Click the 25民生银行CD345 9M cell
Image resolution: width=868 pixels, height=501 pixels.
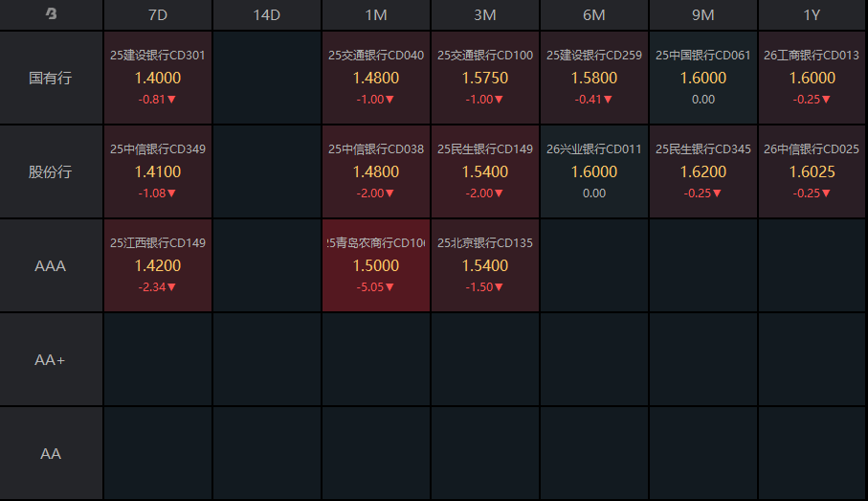tap(703, 171)
